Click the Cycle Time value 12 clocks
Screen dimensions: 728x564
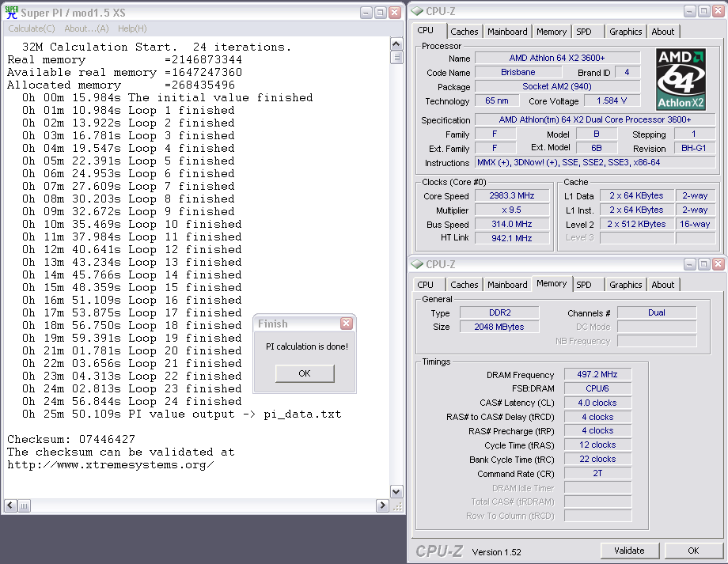[x=597, y=445]
